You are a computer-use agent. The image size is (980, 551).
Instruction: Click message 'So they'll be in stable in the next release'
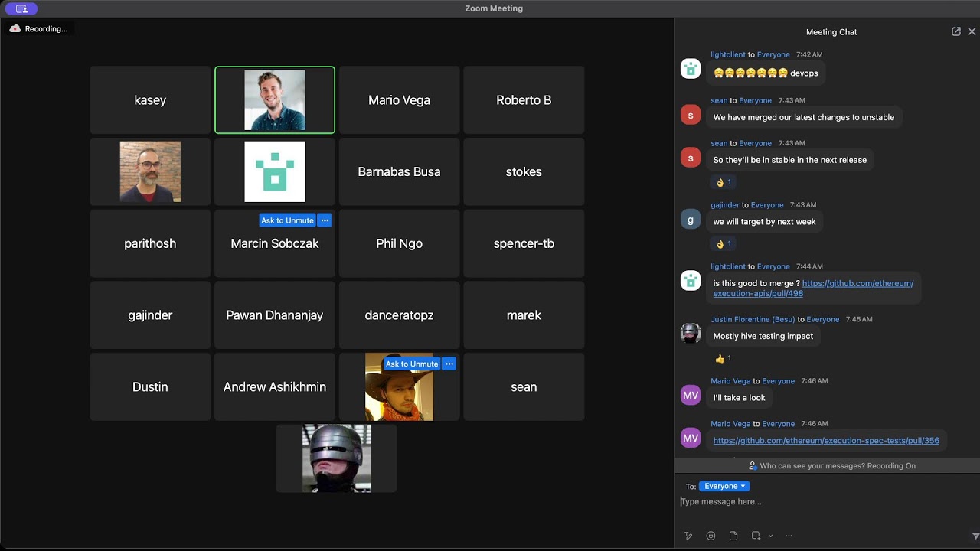[x=790, y=160]
